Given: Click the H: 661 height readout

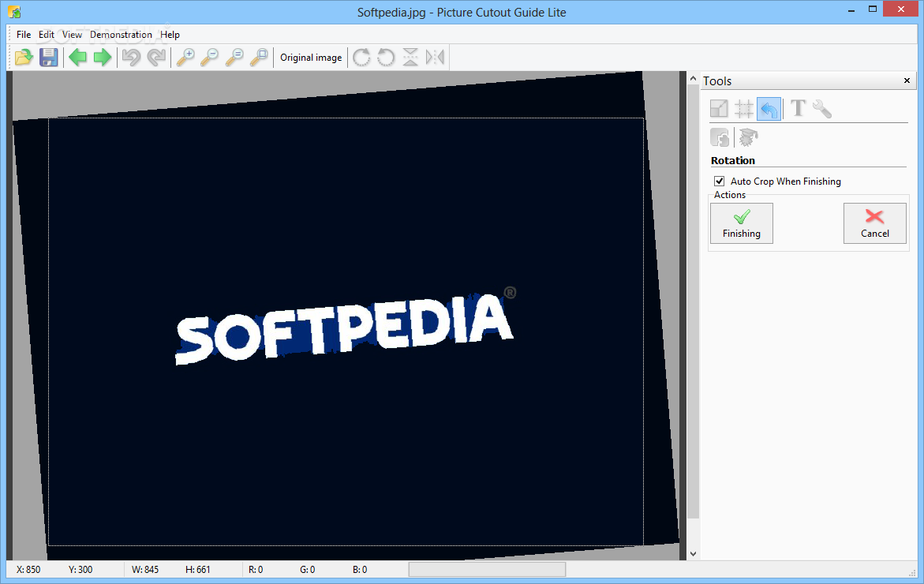Looking at the screenshot, I should click(197, 569).
